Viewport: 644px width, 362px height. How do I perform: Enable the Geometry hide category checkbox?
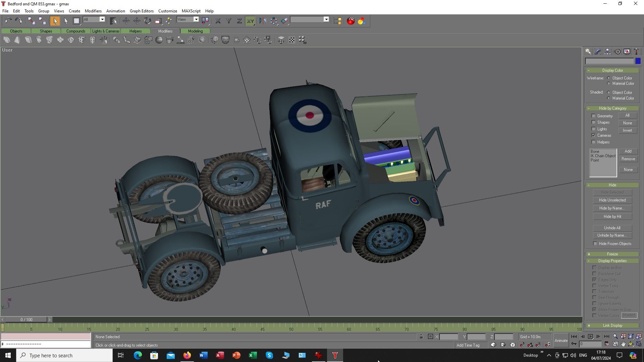(593, 116)
